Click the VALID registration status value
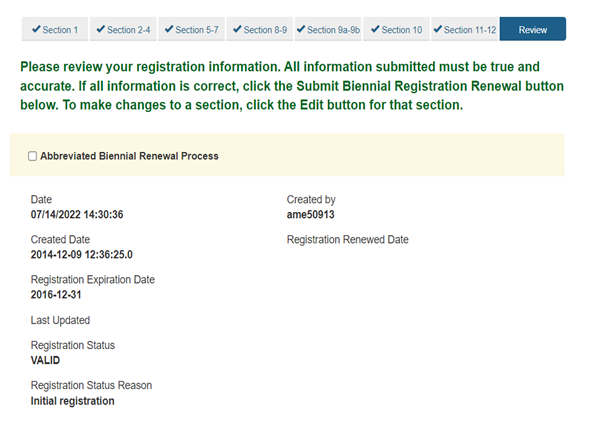The height and width of the screenshot is (426, 610). click(x=45, y=361)
